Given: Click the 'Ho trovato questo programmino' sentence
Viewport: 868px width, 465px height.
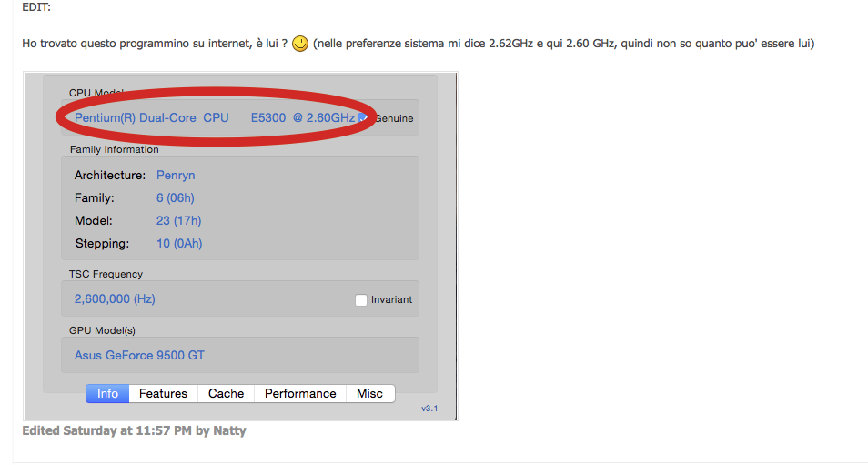Looking at the screenshot, I should 418,44.
